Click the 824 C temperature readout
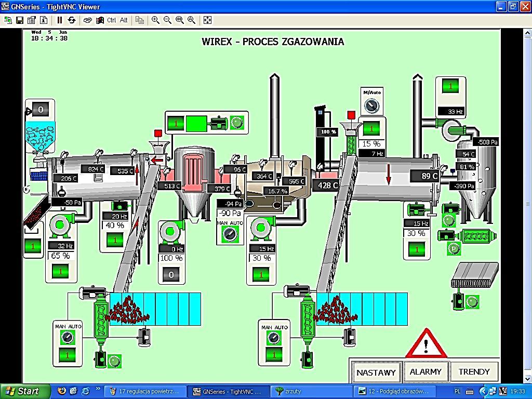Viewport: 532px width, 399px height. (92, 169)
